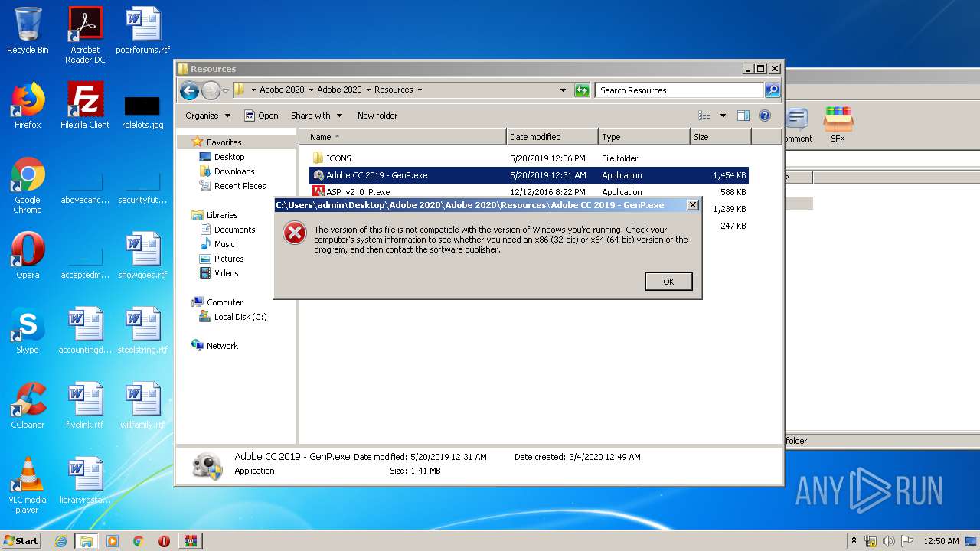Screen dimensions: 980x551
Task: Open the recent pages dropdown beside Forward
Action: pos(226,90)
